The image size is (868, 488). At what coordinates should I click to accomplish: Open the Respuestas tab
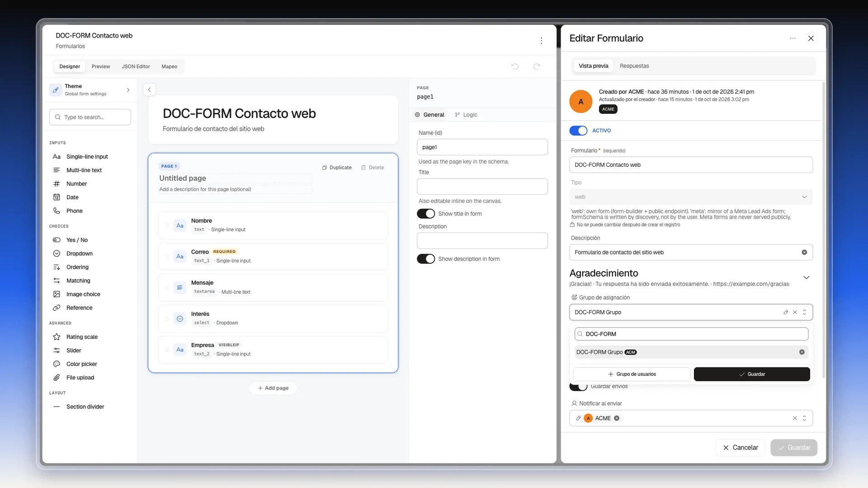point(634,66)
